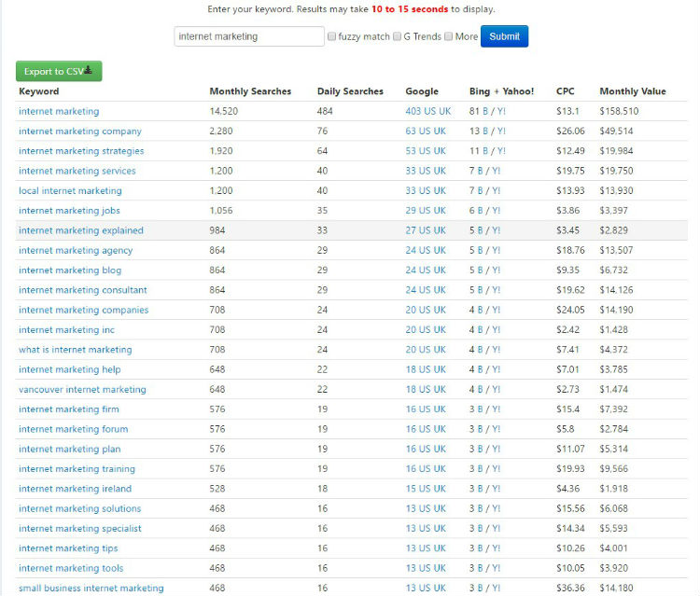
Task: Open 'small business internet marketing' link
Action: (91, 588)
